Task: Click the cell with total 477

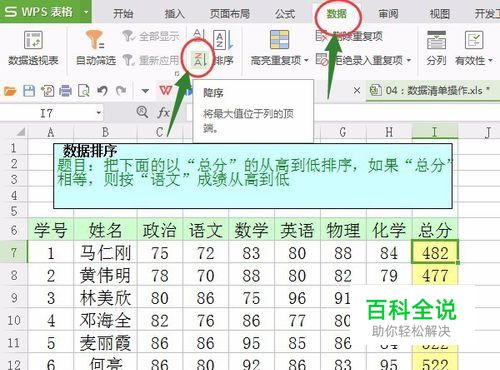Action: (435, 275)
